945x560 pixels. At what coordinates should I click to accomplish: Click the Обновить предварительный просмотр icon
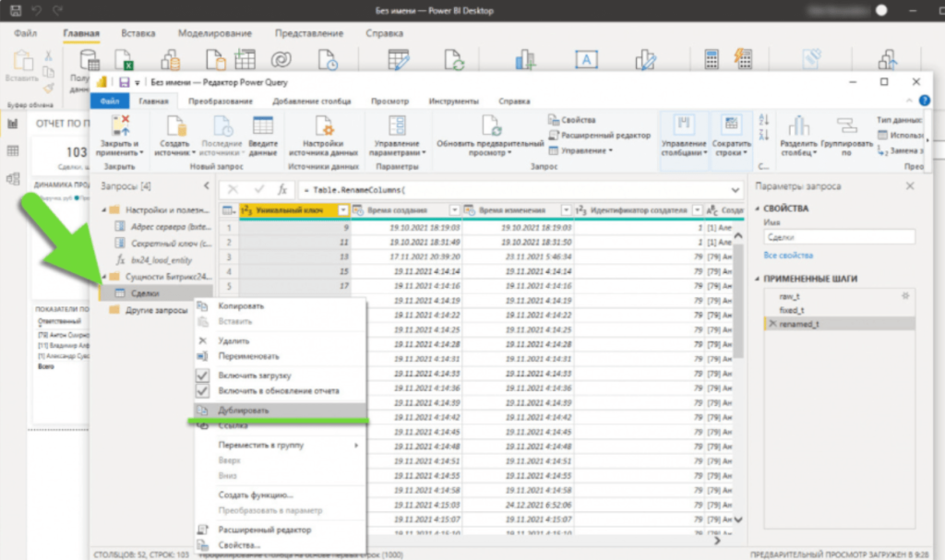pyautogui.click(x=490, y=127)
